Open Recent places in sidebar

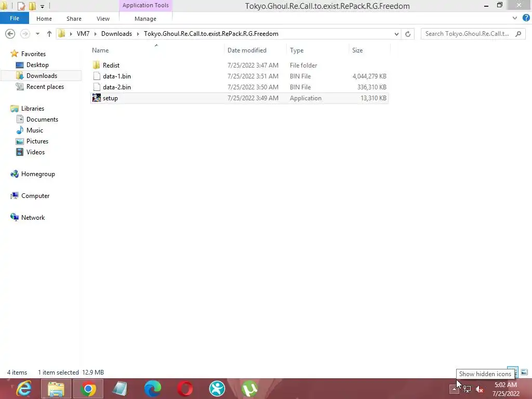(45, 87)
